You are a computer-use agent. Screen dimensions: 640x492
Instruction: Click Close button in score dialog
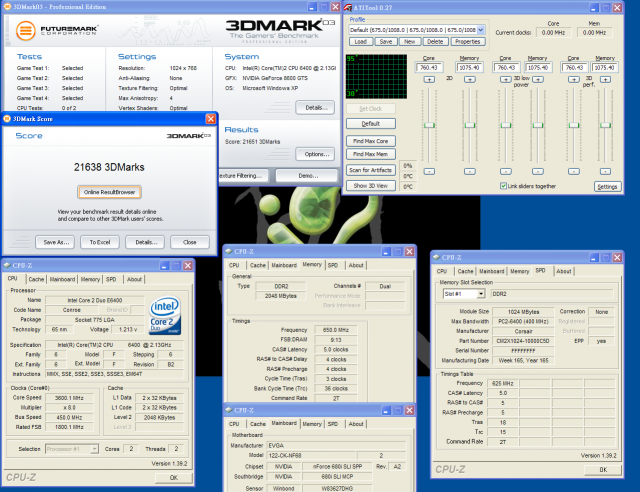[189, 242]
